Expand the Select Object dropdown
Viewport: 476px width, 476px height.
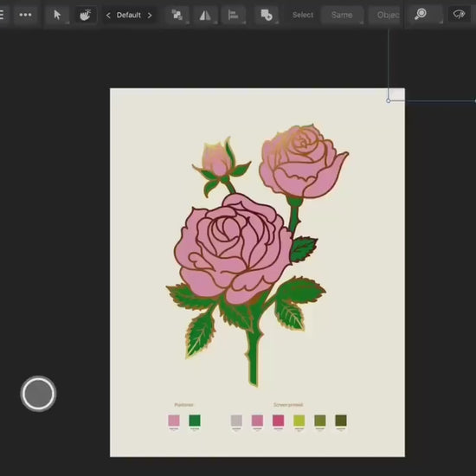[x=385, y=15]
